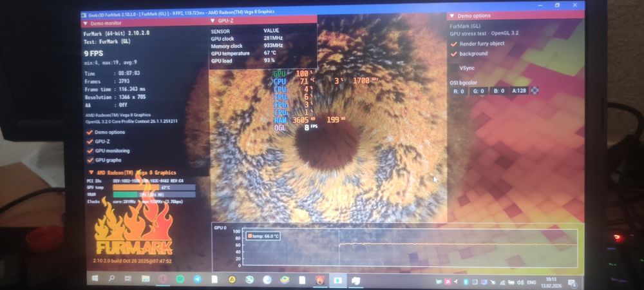Click the OpenGL 3.2.0 Core Profile Context line
Screen dimensions: 644x290
tap(131, 122)
